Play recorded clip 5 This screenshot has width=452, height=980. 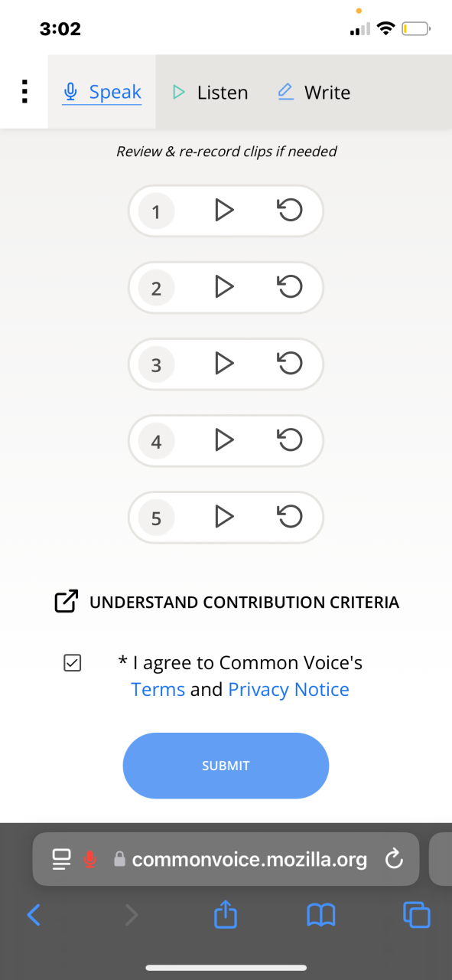(223, 516)
